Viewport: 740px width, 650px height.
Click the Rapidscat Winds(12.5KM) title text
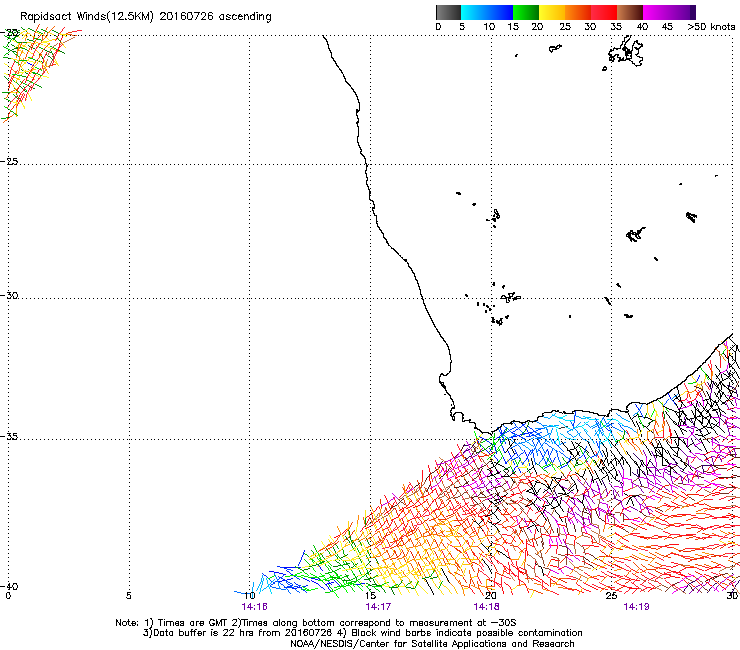[x=145, y=17]
